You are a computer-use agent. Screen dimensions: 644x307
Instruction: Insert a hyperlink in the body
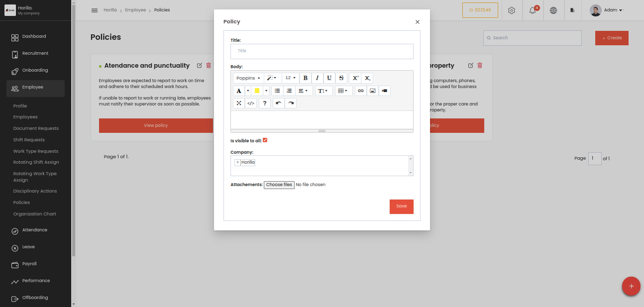tap(361, 91)
